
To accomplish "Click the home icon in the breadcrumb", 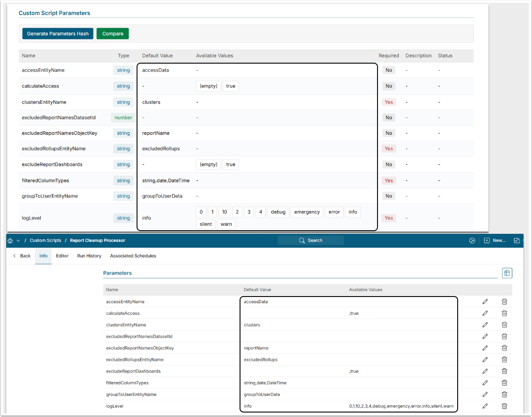I will [10, 241].
